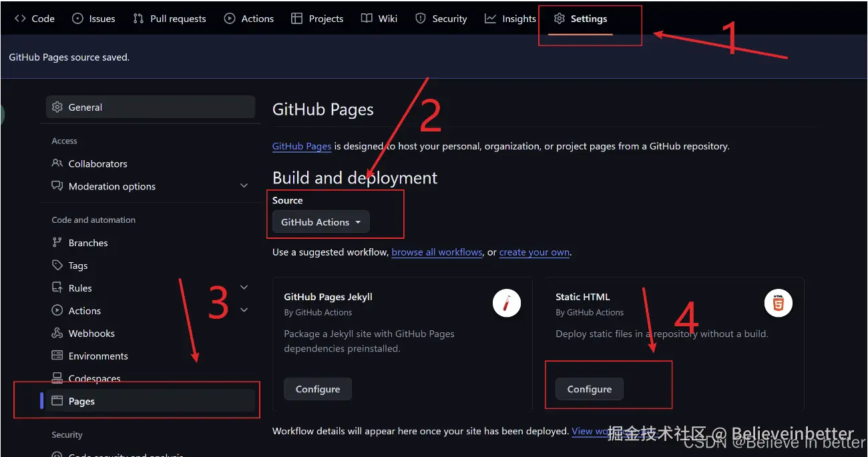Open the Security tab
The height and width of the screenshot is (457, 868).
[441, 19]
